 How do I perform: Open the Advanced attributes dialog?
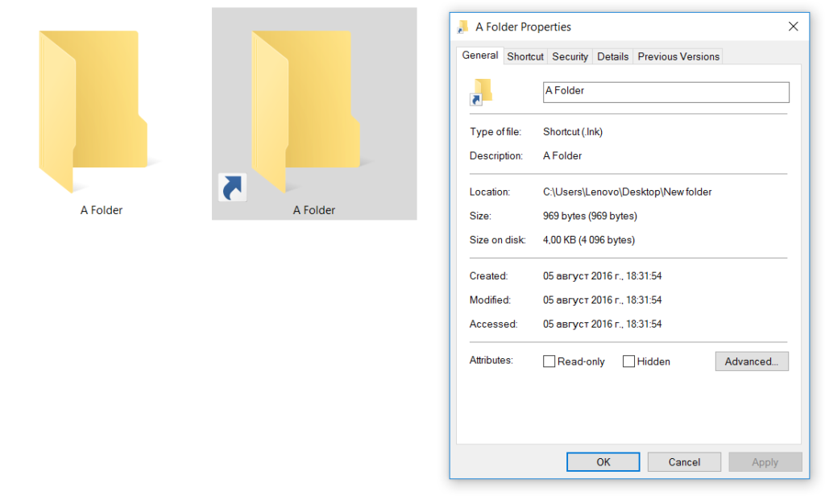(752, 361)
